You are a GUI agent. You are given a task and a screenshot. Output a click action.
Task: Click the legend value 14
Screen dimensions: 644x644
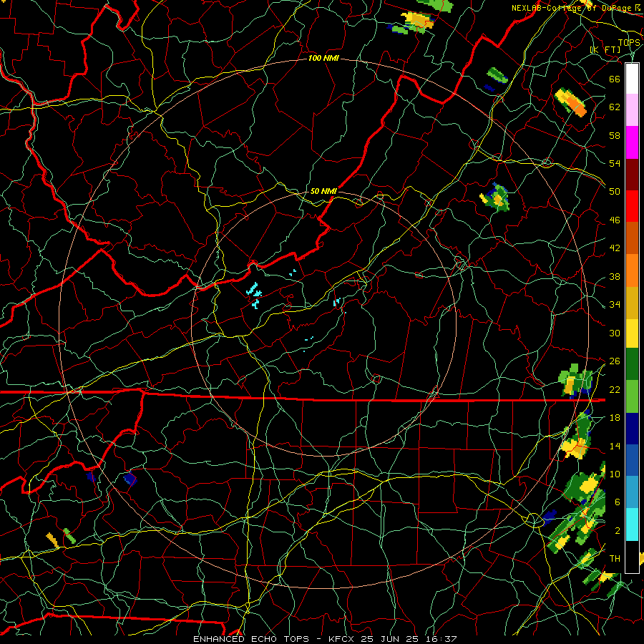[x=615, y=446]
